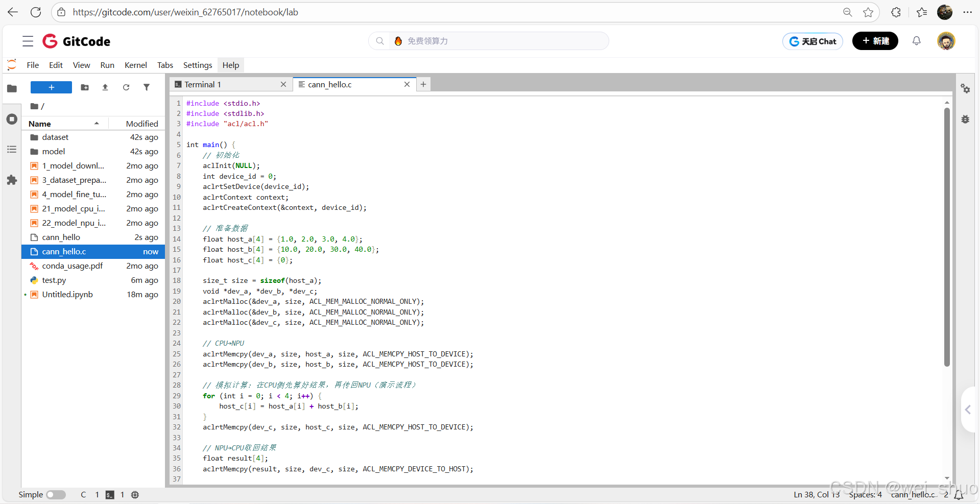Open the File menu
This screenshot has width=980, height=504.
pyautogui.click(x=33, y=65)
